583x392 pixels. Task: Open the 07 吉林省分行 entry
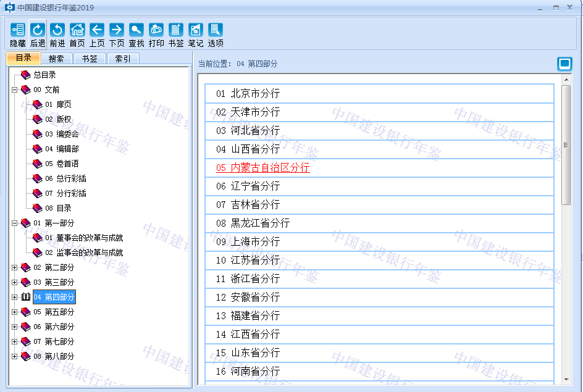pyautogui.click(x=379, y=205)
